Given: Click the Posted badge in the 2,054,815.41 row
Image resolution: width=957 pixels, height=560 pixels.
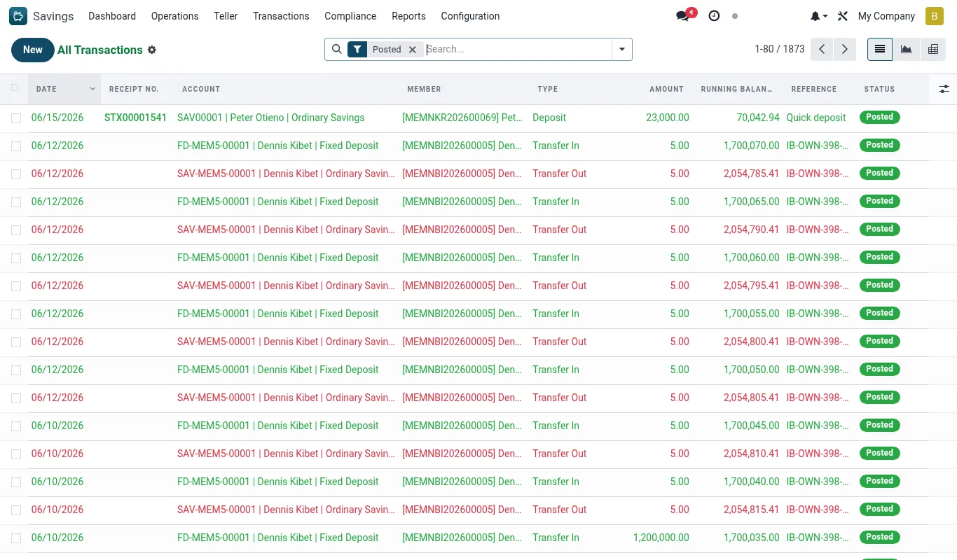Looking at the screenshot, I should click(x=879, y=509).
